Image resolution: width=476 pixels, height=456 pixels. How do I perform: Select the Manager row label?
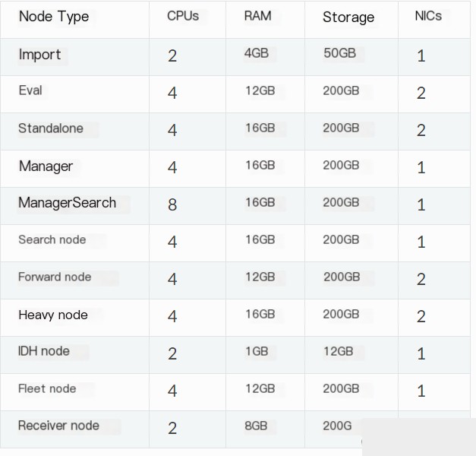point(46,166)
